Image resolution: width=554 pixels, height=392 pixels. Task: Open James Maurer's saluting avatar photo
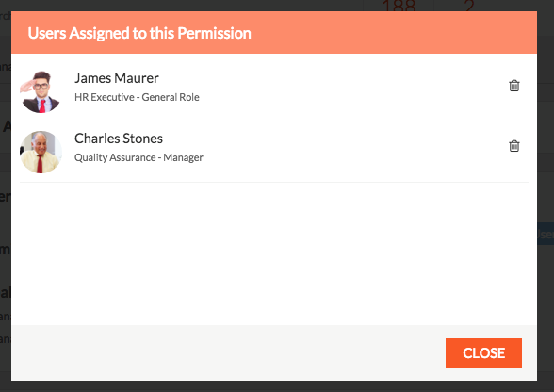pyautogui.click(x=41, y=92)
